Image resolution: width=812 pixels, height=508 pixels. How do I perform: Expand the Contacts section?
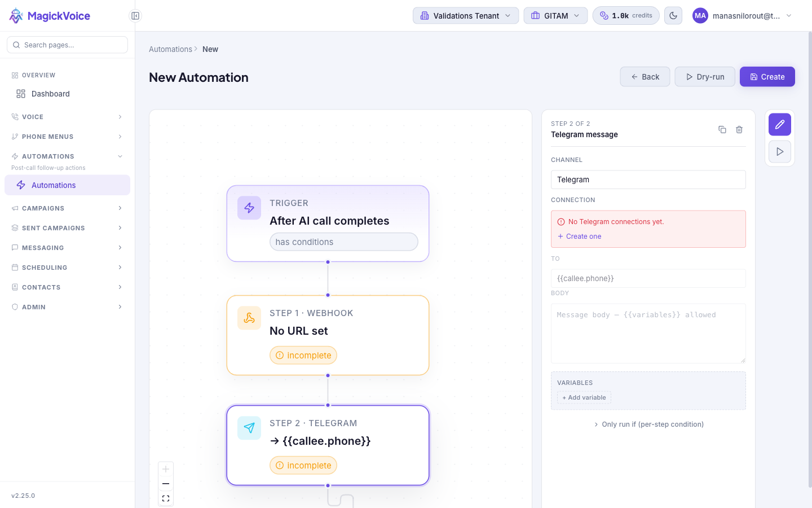click(67, 287)
